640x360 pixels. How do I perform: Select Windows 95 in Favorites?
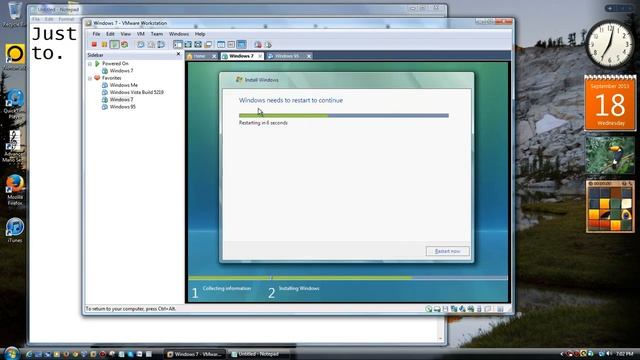pos(122,107)
